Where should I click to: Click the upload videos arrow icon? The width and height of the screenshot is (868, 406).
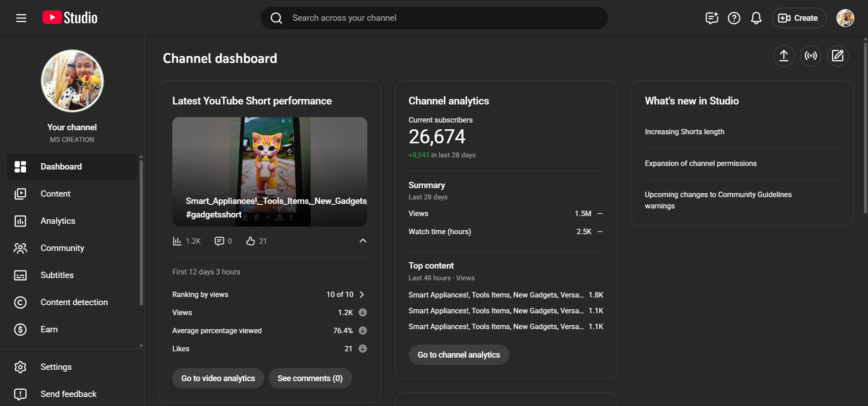pyautogui.click(x=783, y=56)
